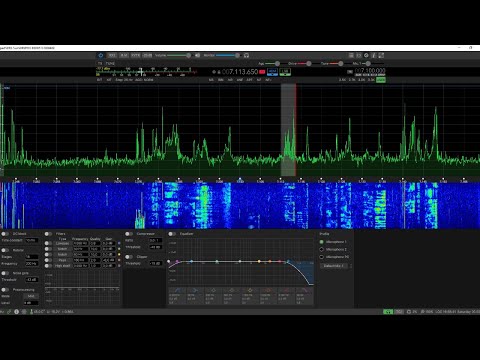Select the Microphone 2 profile radio button
This screenshot has height=360, width=480.
322,249
